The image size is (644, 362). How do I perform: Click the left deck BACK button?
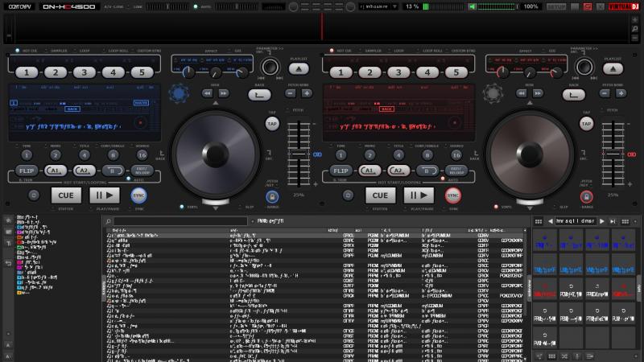point(259,95)
